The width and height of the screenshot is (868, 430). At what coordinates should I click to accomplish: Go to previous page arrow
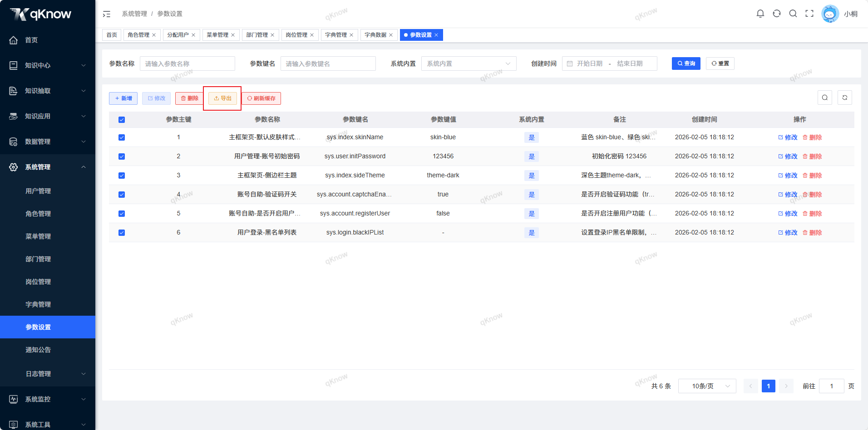[x=750, y=386]
